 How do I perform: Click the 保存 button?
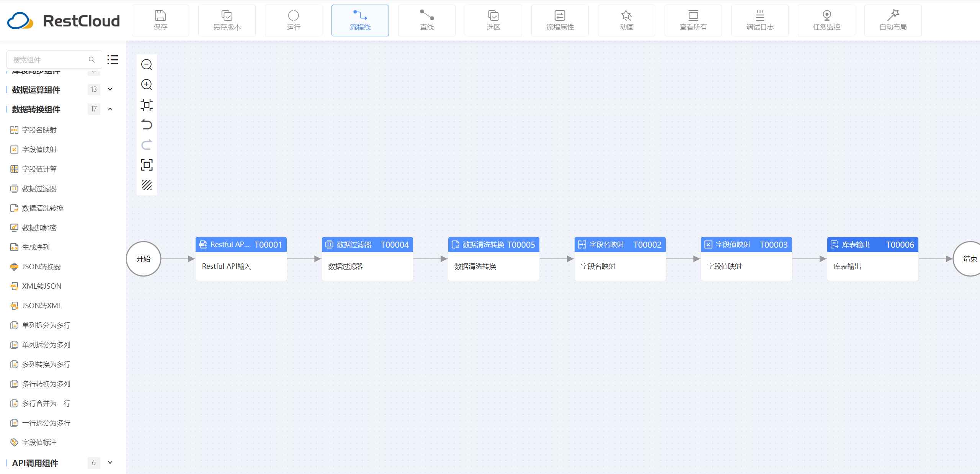point(160,20)
